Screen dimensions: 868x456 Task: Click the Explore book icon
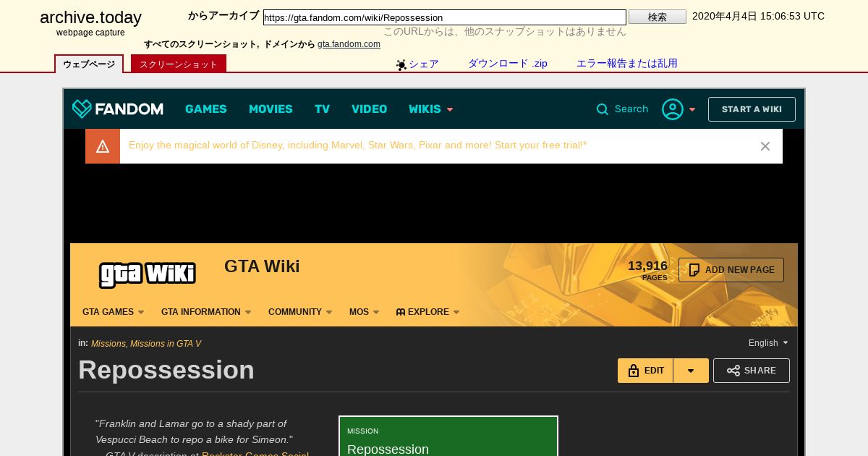click(x=401, y=312)
